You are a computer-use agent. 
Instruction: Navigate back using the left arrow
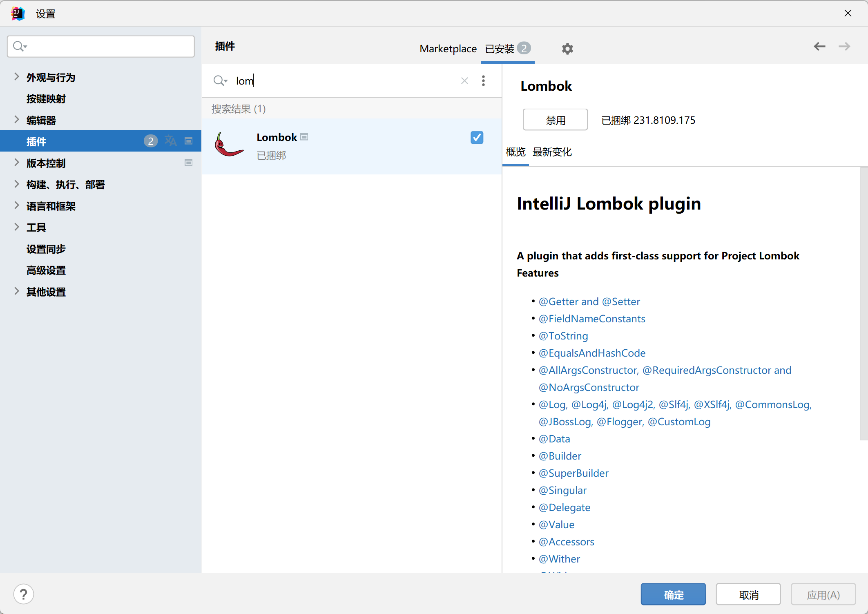click(x=819, y=46)
